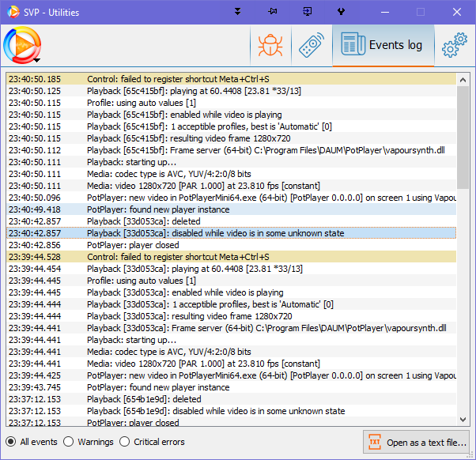Open the remote control tab icon
The image size is (476, 460).
tap(312, 46)
